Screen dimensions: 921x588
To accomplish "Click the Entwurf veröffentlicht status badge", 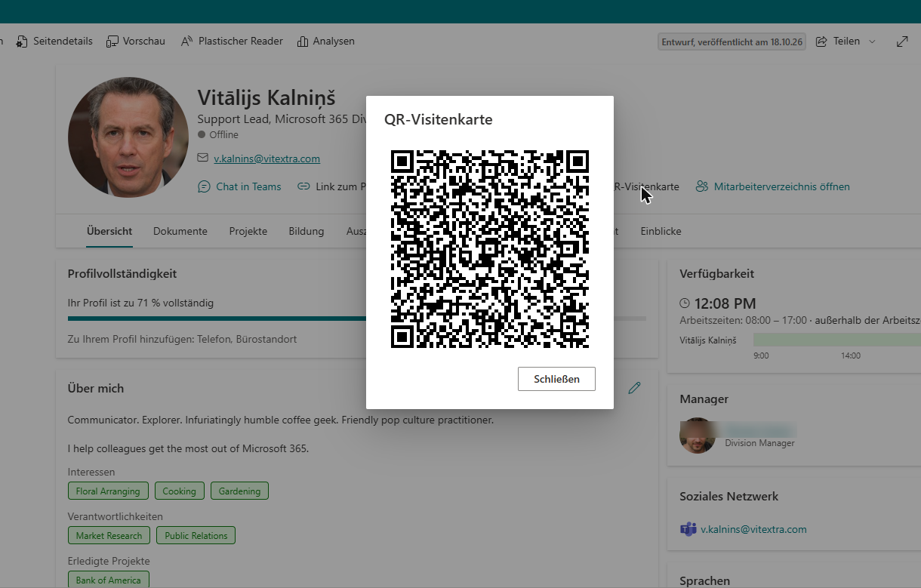I will coord(732,42).
